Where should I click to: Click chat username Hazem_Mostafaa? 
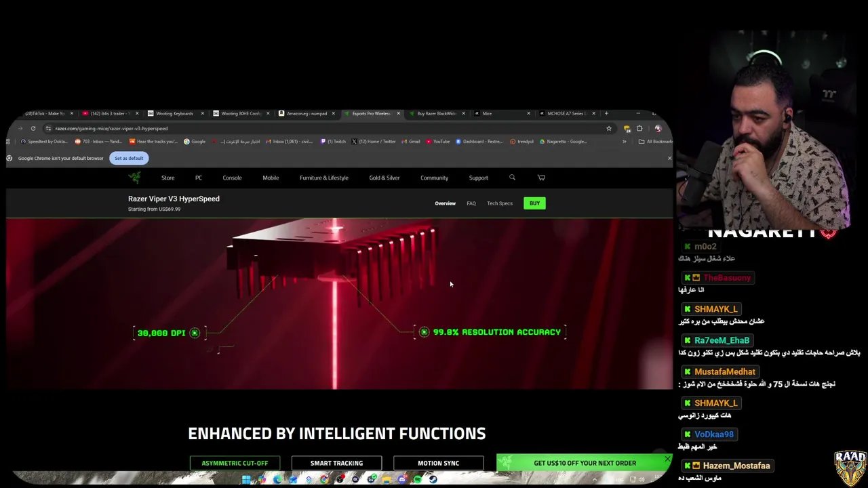tap(736, 466)
